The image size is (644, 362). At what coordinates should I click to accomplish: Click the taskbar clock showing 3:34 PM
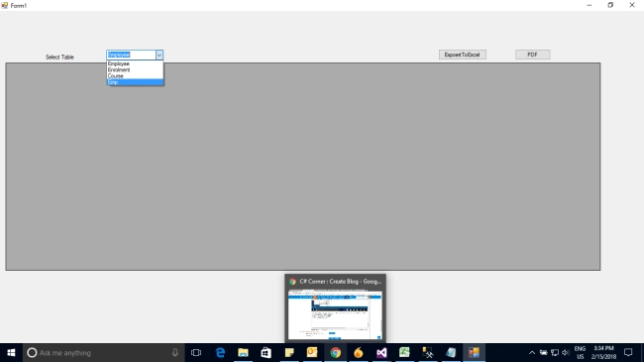click(603, 352)
